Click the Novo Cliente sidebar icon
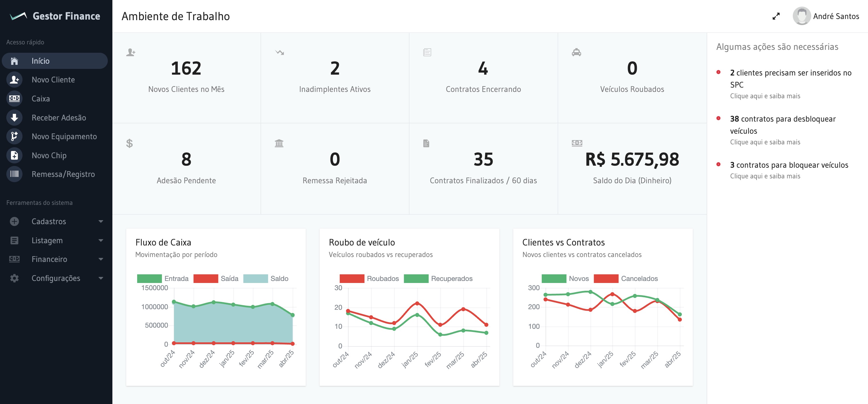Image resolution: width=868 pixels, height=404 pixels. click(x=14, y=80)
